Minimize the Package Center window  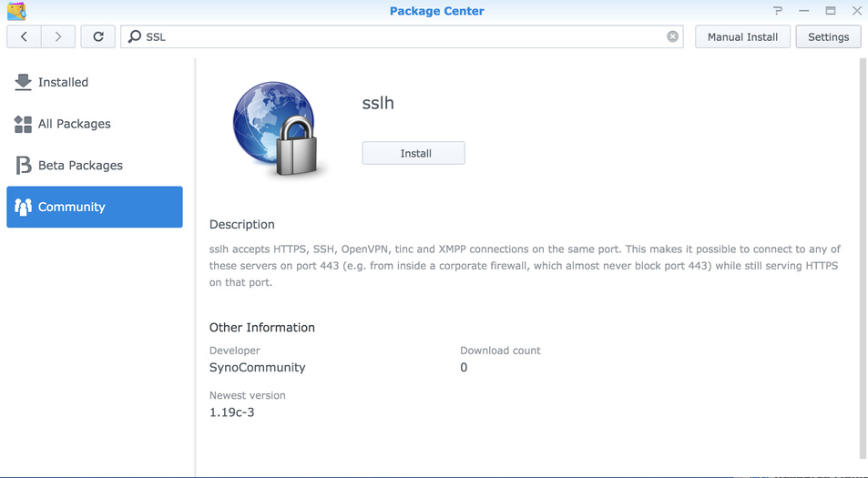pos(804,11)
